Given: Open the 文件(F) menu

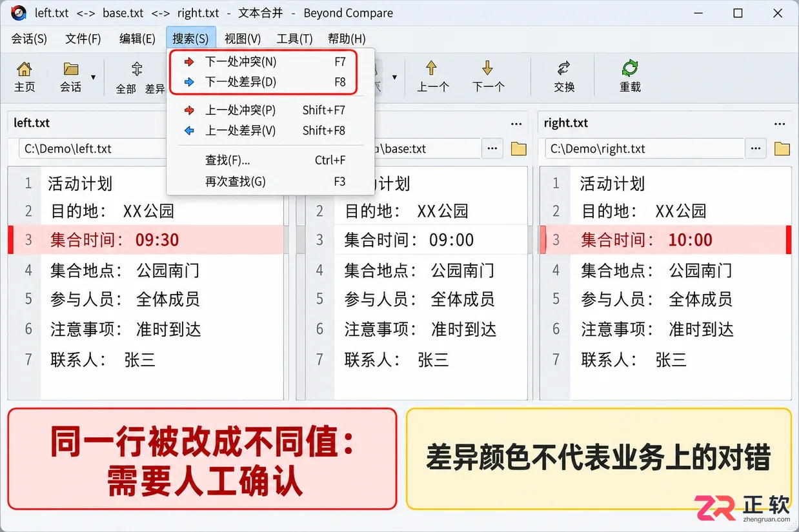Looking at the screenshot, I should click(83, 39).
